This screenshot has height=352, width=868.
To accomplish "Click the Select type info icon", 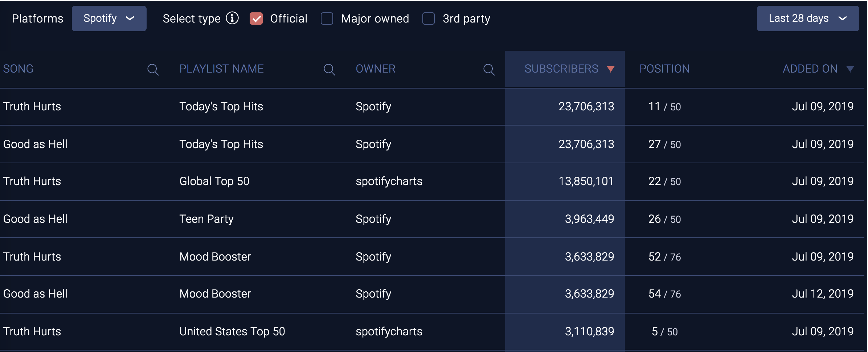I will 232,18.
